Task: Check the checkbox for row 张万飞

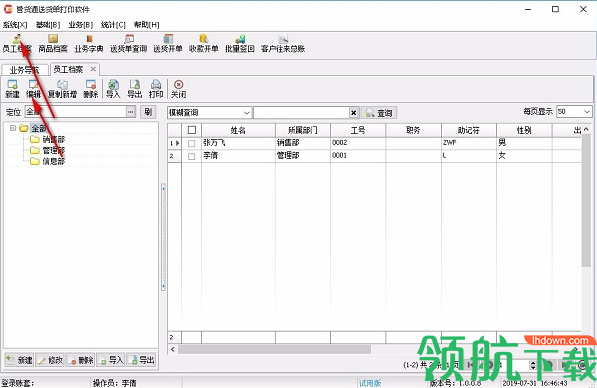Action: (x=192, y=144)
